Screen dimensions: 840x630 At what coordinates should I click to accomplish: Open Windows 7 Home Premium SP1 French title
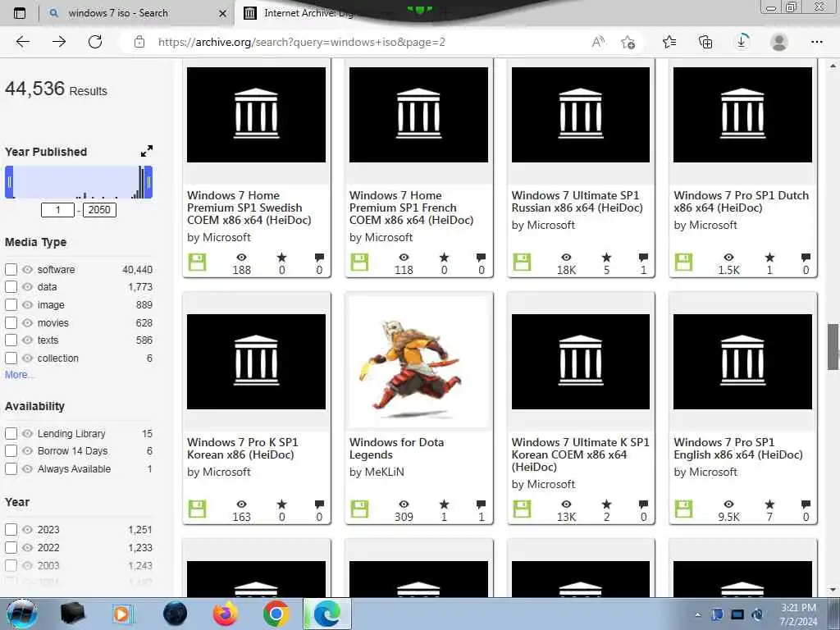pos(412,208)
